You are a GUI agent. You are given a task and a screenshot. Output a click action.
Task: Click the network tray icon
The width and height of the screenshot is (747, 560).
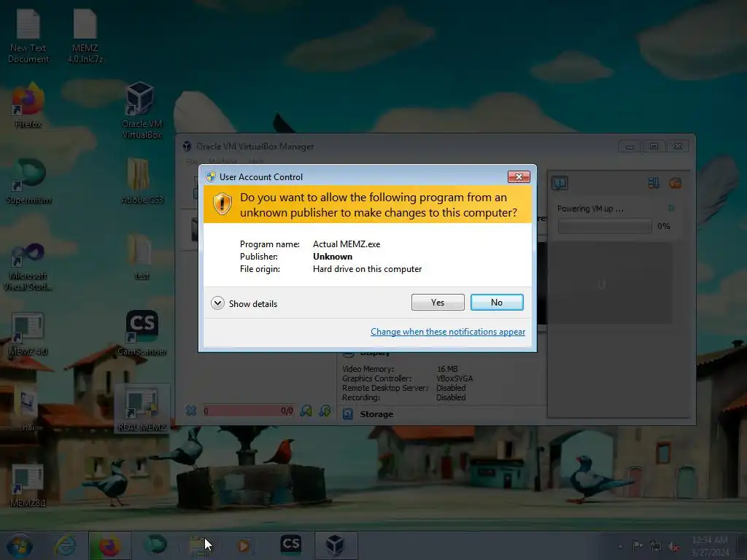(x=656, y=546)
